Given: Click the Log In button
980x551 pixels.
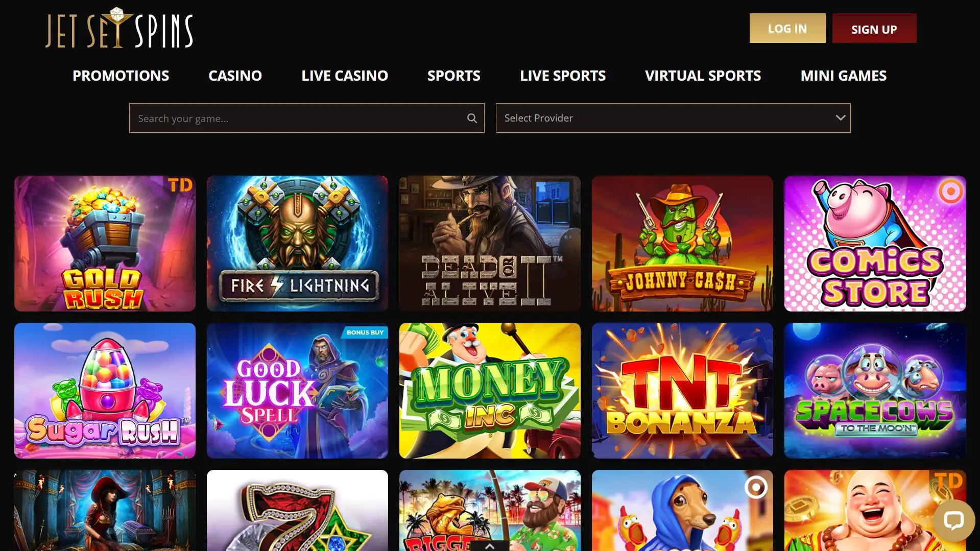Looking at the screenshot, I should pyautogui.click(x=787, y=28).
